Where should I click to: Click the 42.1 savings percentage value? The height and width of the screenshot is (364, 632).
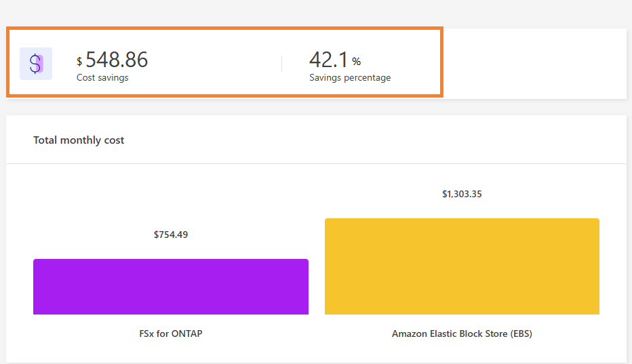328,60
